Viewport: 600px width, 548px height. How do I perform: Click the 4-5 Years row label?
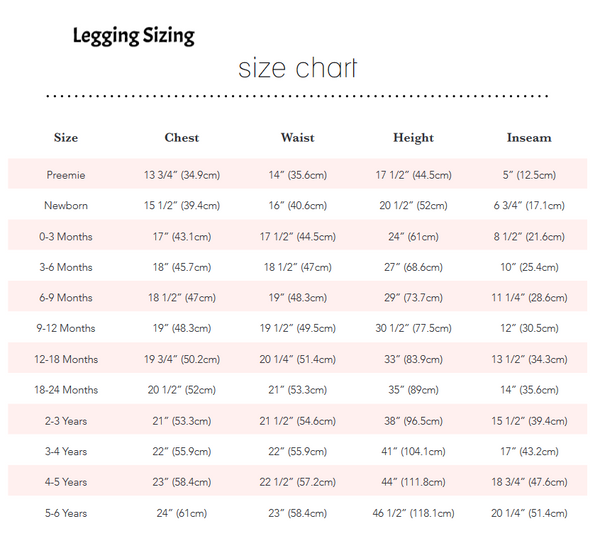tap(66, 482)
